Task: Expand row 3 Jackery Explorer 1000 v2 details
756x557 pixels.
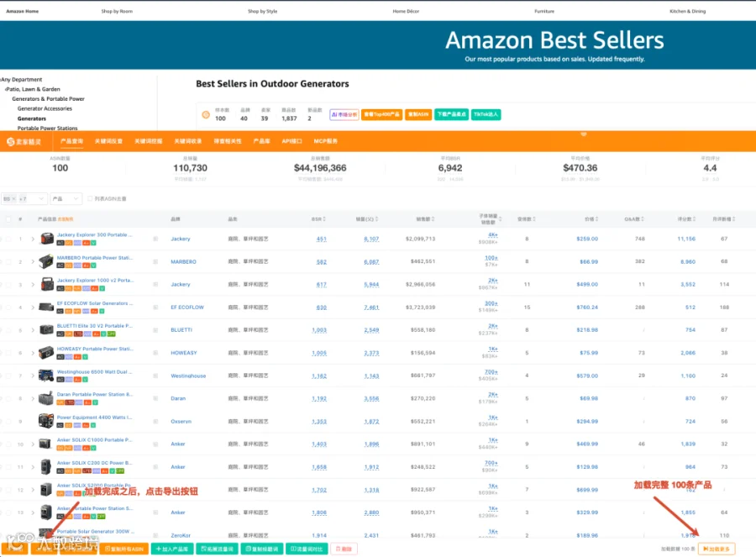Action: [x=33, y=285]
